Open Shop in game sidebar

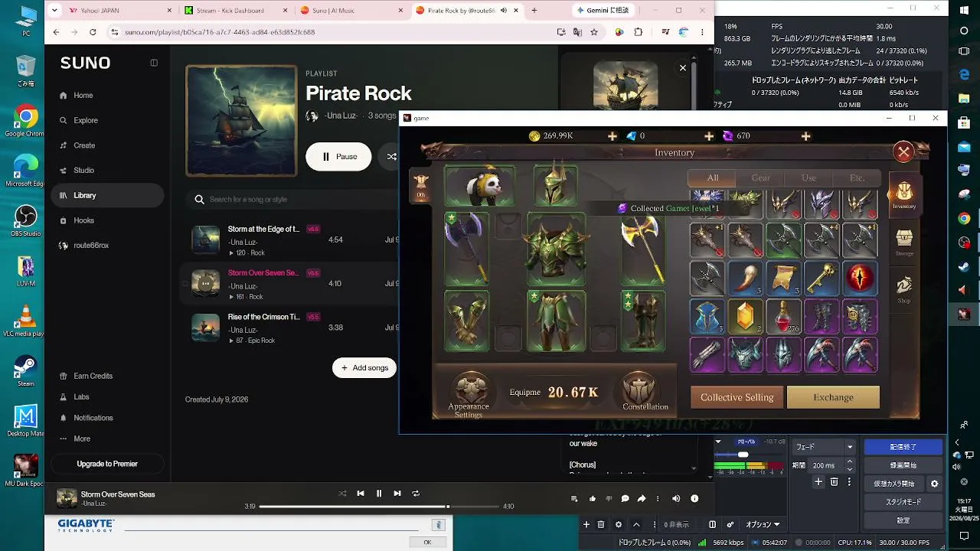[x=903, y=289]
